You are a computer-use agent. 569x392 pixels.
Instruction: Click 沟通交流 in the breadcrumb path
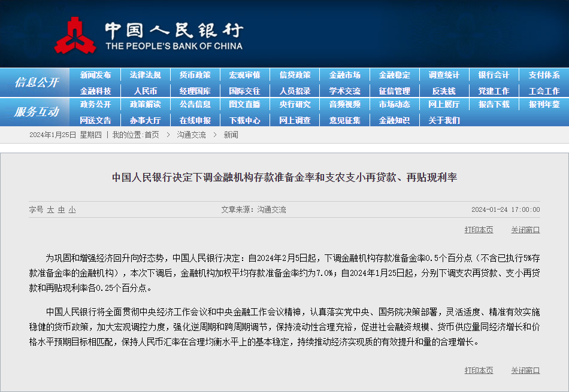(x=191, y=135)
